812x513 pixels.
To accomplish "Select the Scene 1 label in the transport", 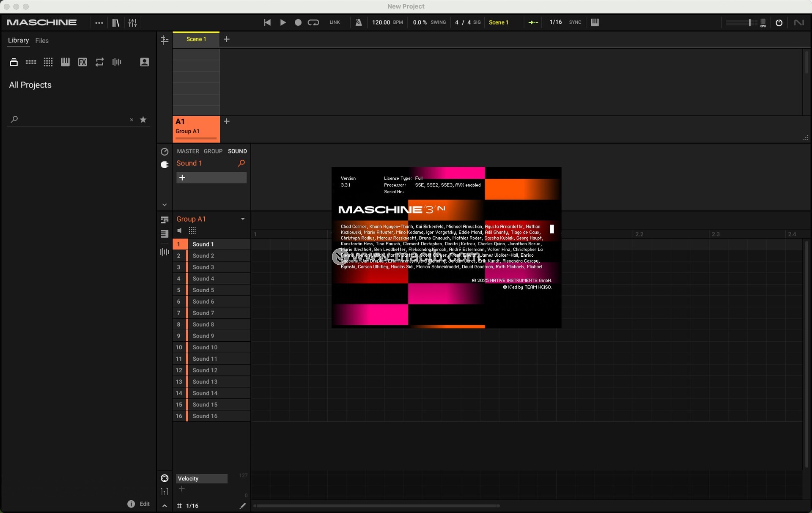I will [499, 22].
